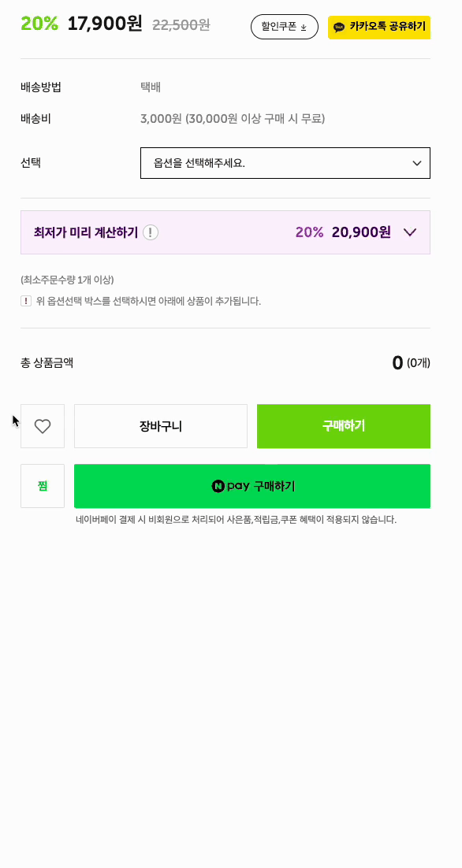Click the heart wishlist icon
The height and width of the screenshot is (868, 462).
point(42,426)
